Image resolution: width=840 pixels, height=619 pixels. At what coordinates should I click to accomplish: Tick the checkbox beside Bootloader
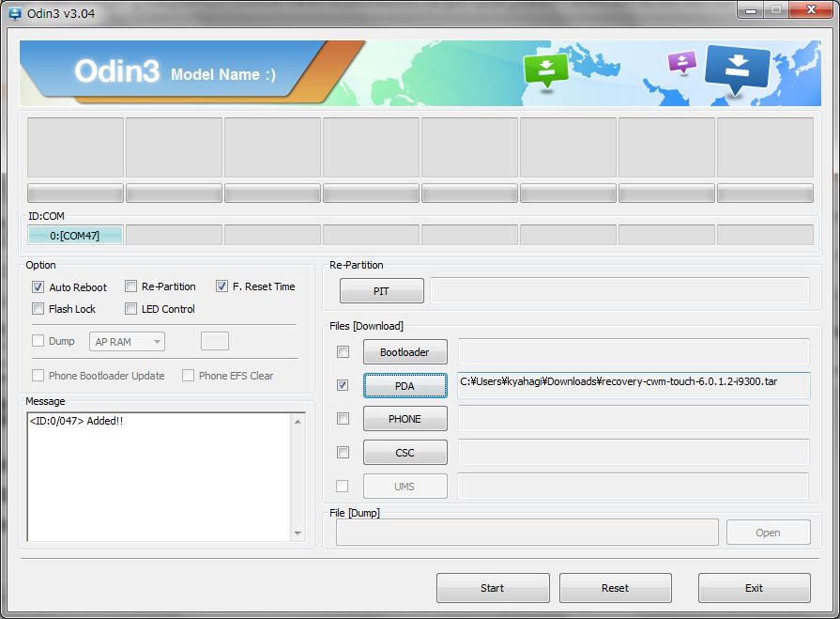[343, 351]
